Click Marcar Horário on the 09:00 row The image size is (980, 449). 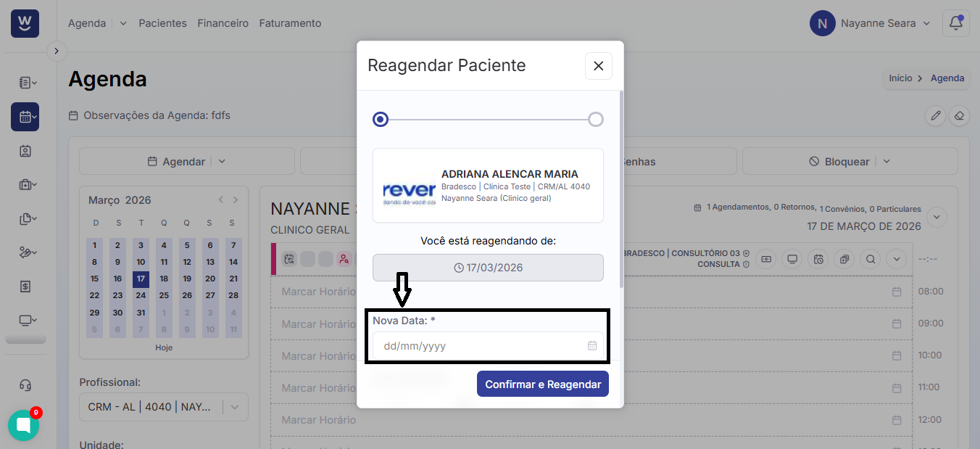point(318,324)
